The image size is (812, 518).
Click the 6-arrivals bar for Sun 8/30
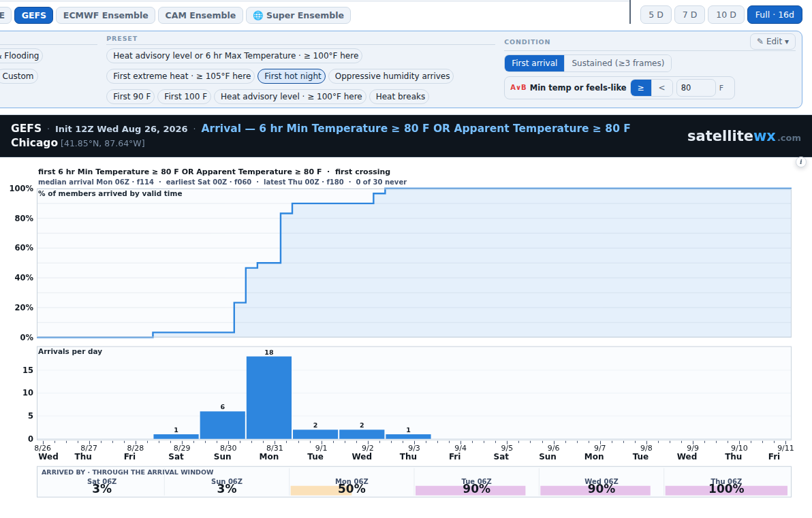click(223, 425)
